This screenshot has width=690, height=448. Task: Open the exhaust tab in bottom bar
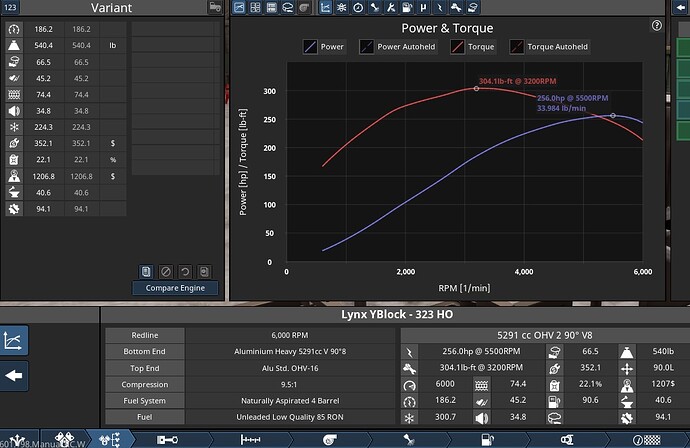coord(567,439)
